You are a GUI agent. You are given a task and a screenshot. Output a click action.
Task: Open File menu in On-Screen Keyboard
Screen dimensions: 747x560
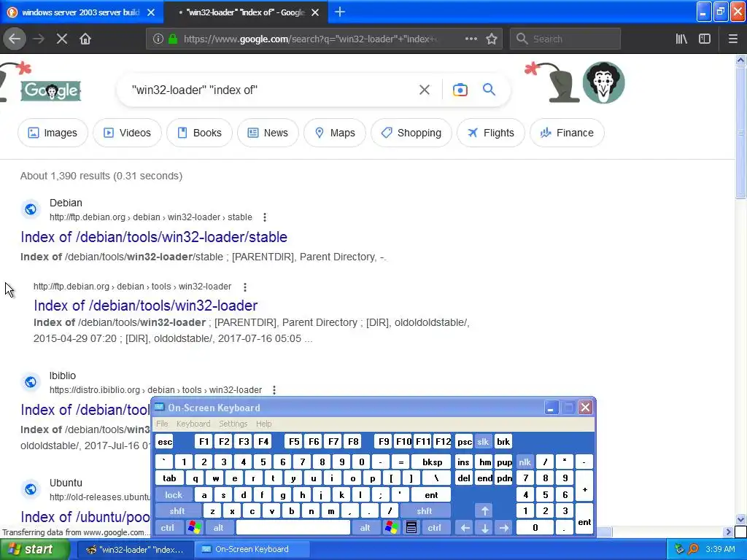[162, 424]
